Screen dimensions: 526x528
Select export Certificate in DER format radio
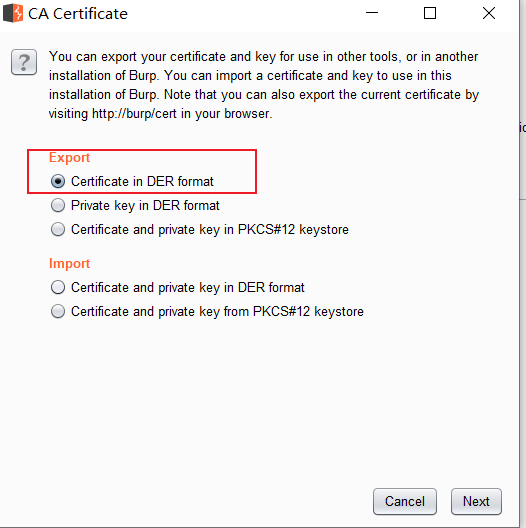pyautogui.click(x=58, y=181)
